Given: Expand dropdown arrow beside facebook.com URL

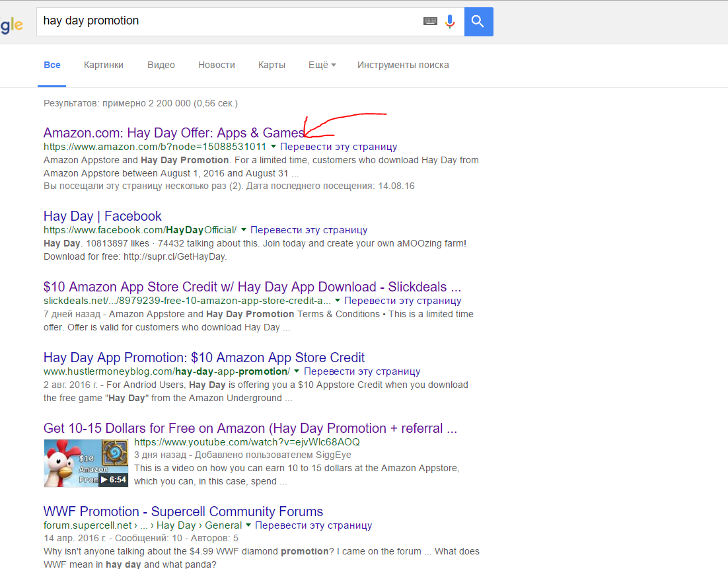Looking at the screenshot, I should (x=244, y=229).
